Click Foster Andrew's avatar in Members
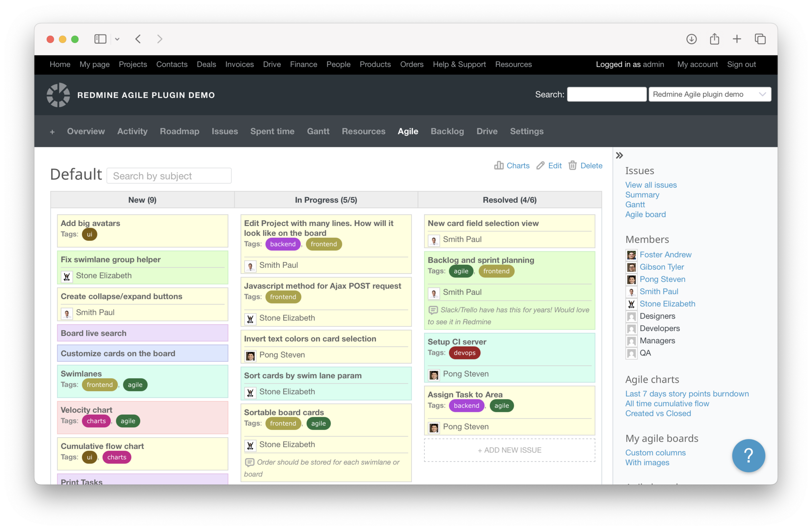 (631, 255)
